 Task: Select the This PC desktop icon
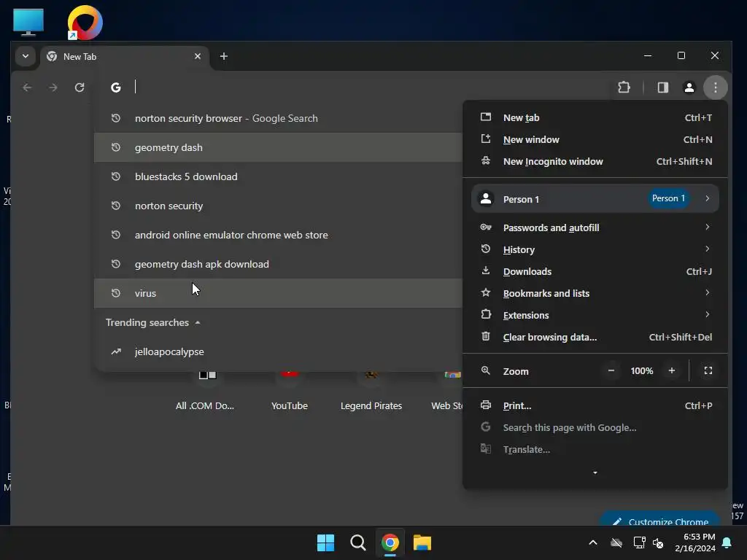point(28,22)
